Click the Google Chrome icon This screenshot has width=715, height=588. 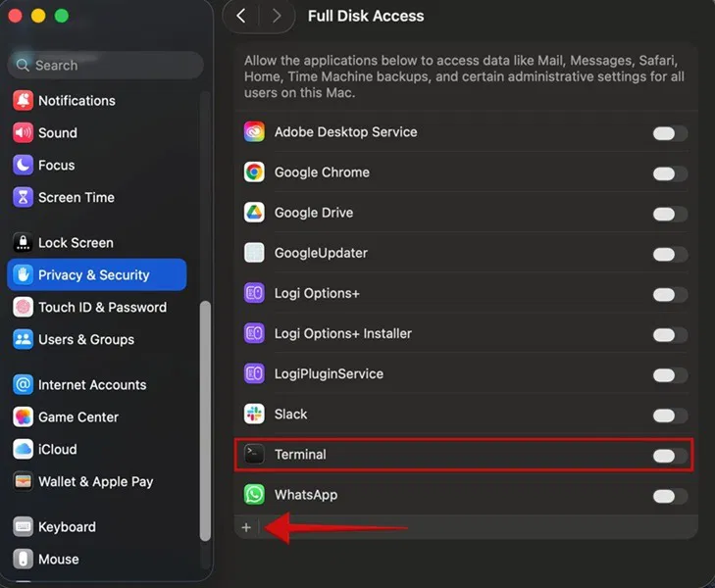pos(254,172)
